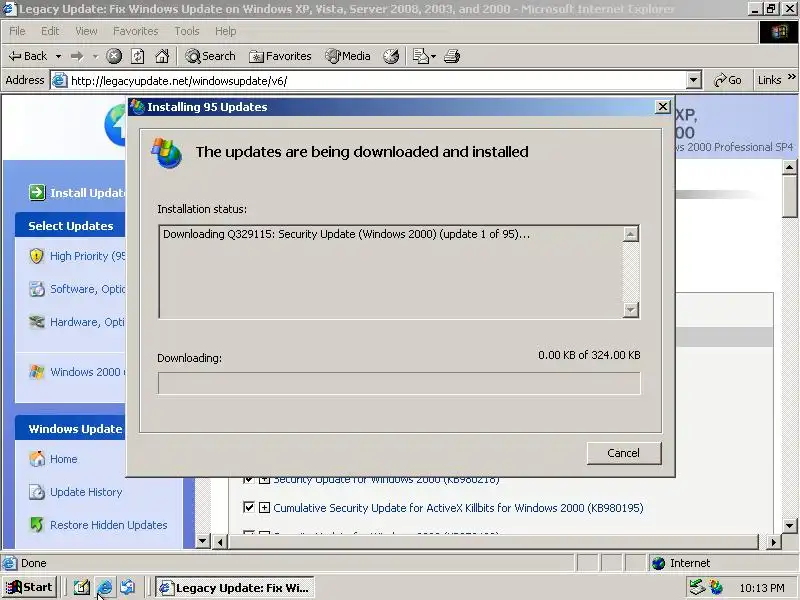The image size is (800, 600).
Task: Click the Software, Optional icon in sidebar
Action: [37, 289]
